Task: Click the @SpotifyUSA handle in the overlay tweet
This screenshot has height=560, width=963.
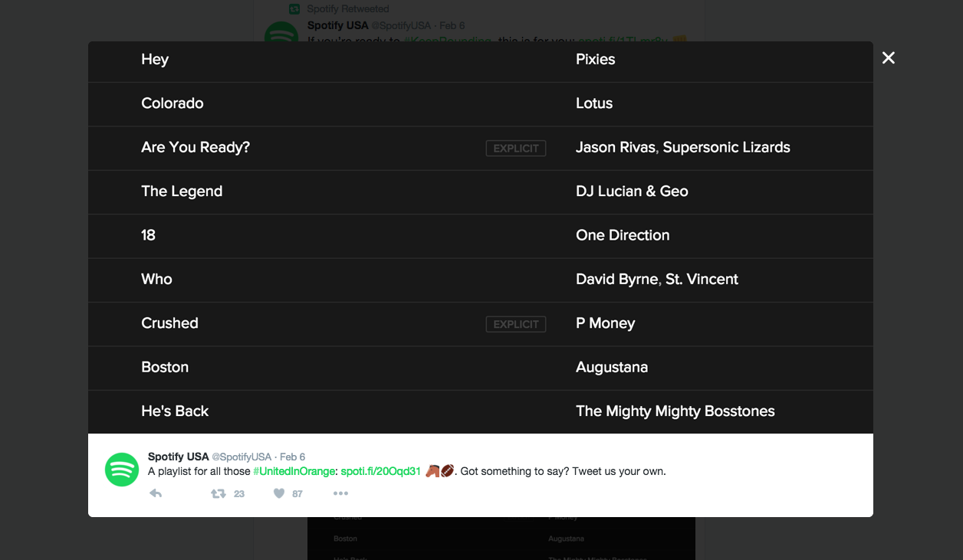Action: tap(242, 457)
